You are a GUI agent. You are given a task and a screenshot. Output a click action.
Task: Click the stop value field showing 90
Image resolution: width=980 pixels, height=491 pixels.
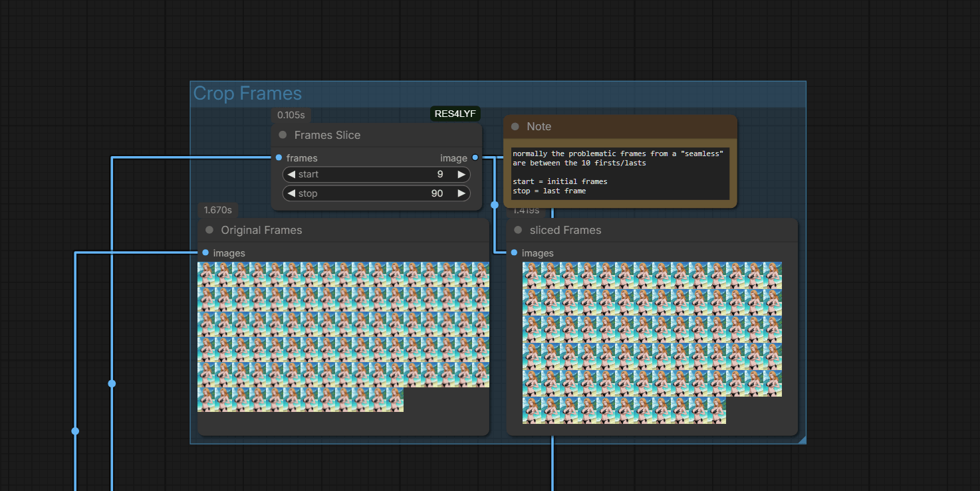click(x=376, y=193)
